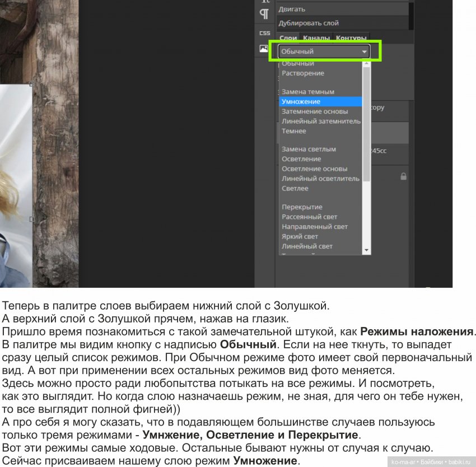Click the image placeholder icon in the toolbar
This screenshot has width=476, height=467.
click(x=264, y=49)
